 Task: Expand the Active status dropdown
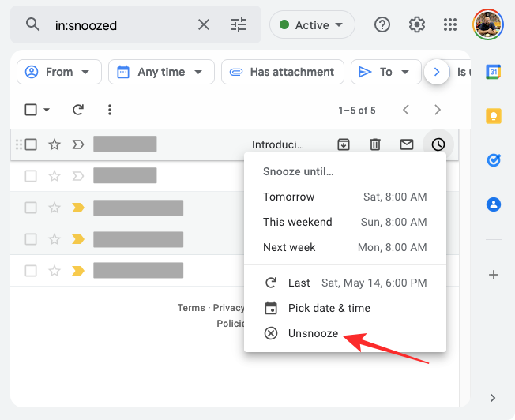312,25
